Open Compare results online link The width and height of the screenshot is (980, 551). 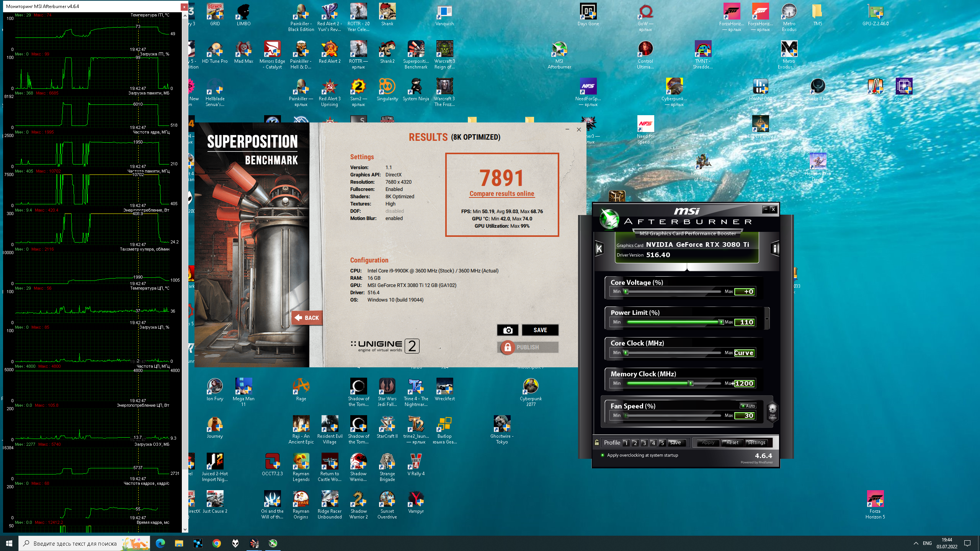tap(502, 194)
